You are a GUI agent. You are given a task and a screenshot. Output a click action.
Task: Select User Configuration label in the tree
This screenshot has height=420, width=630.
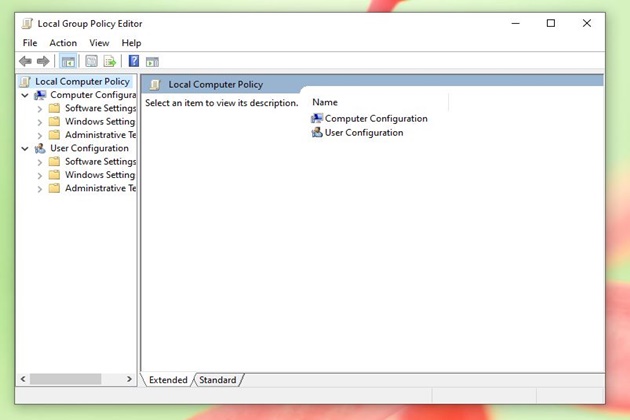(89, 148)
